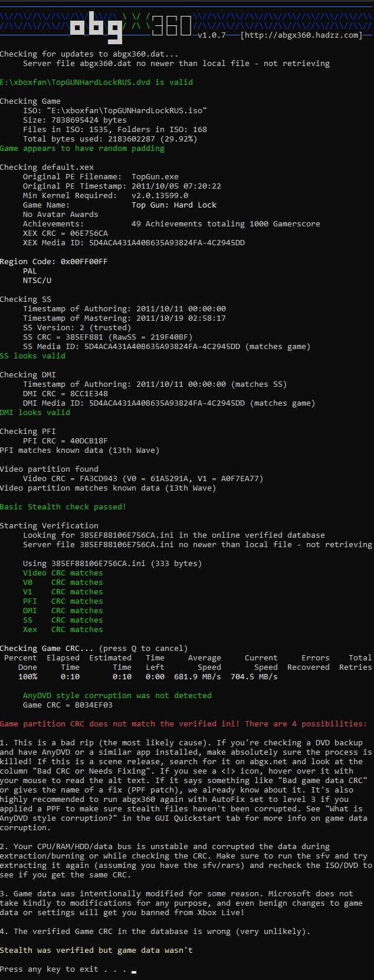Click the PAL region line
The image size is (374, 980).
[x=30, y=271]
